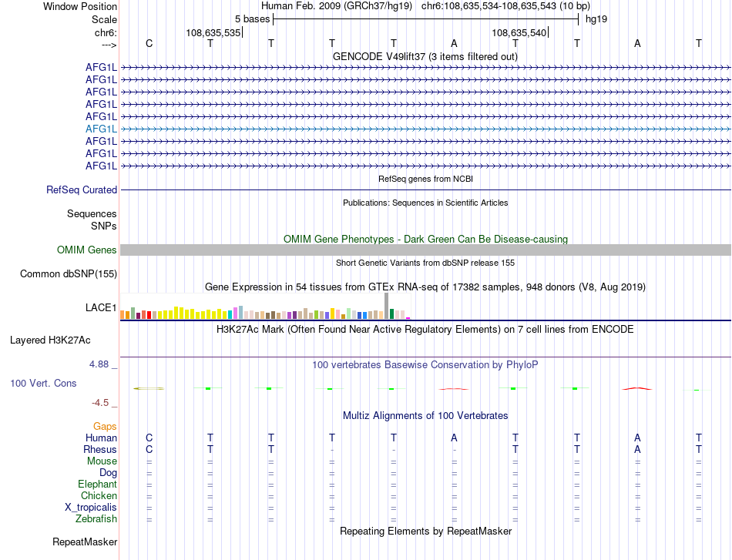Click the SNPs subtrack label
The width and height of the screenshot is (732, 560).
pyautogui.click(x=104, y=226)
